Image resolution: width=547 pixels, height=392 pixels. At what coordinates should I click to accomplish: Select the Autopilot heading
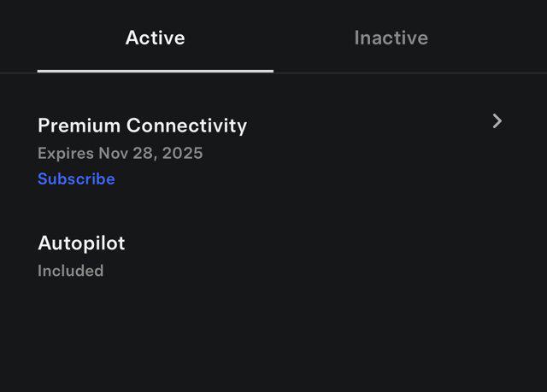pos(81,243)
